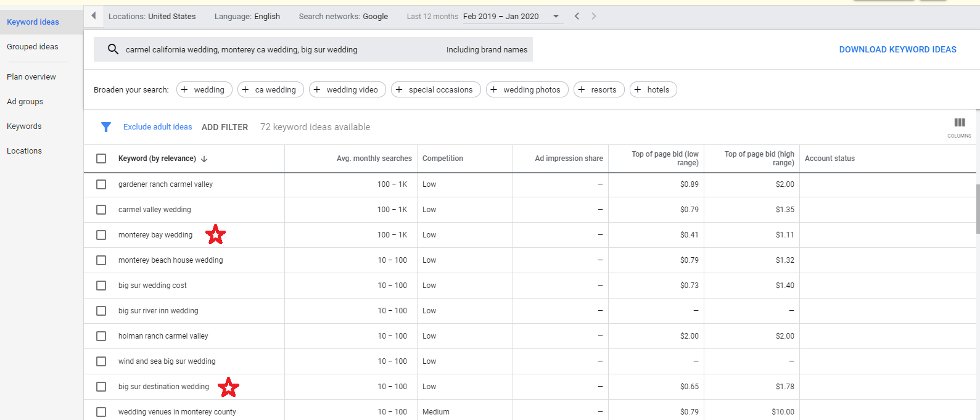Tick the 'monterey bay wedding' checkbox
The image size is (980, 420).
coord(101,235)
